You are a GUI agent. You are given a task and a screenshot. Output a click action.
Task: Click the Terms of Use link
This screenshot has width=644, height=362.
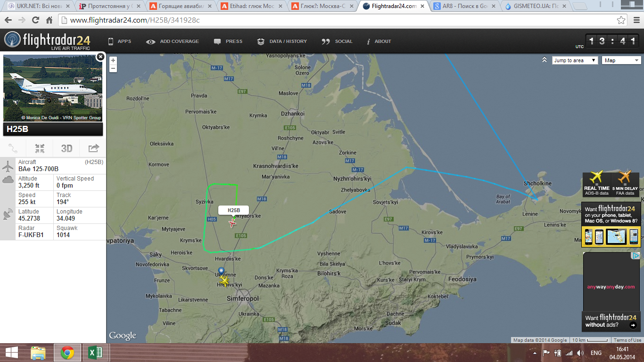627,340
